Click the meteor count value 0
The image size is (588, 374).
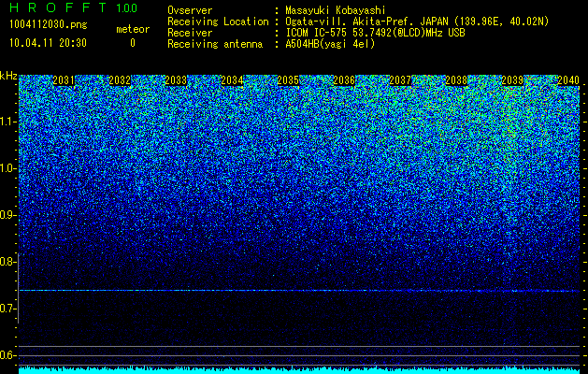tap(133, 43)
